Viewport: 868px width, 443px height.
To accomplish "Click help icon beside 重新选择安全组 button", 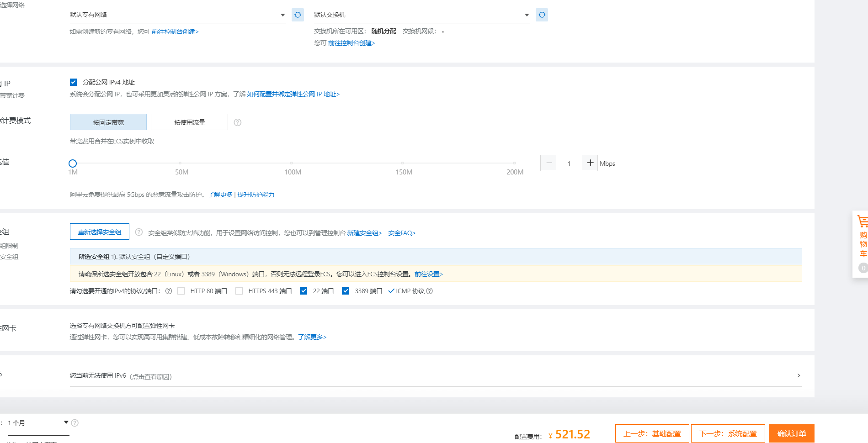I will 139,232.
